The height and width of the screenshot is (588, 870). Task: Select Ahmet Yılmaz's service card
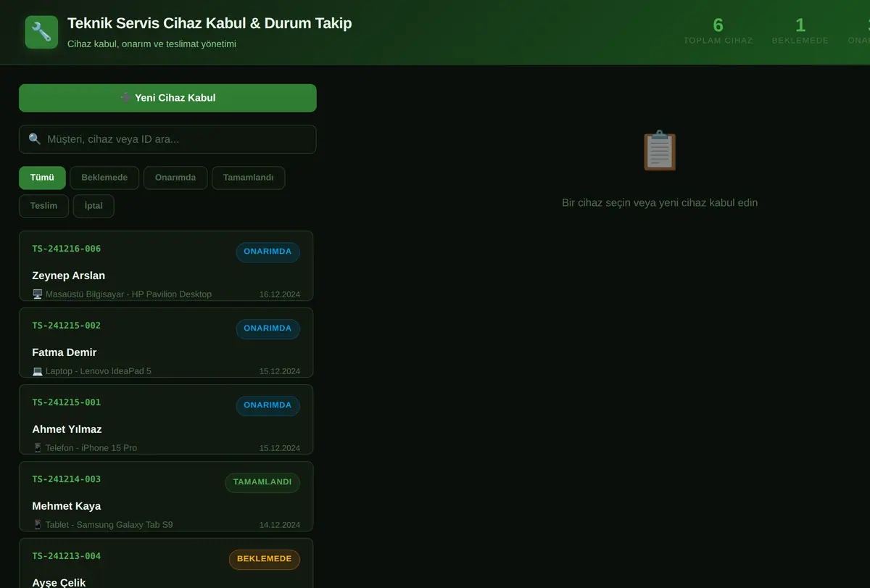(x=166, y=419)
